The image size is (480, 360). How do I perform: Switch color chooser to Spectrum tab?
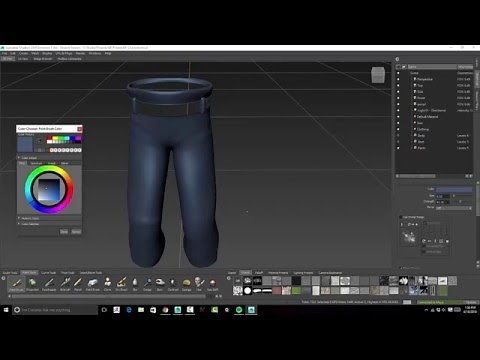click(x=36, y=163)
